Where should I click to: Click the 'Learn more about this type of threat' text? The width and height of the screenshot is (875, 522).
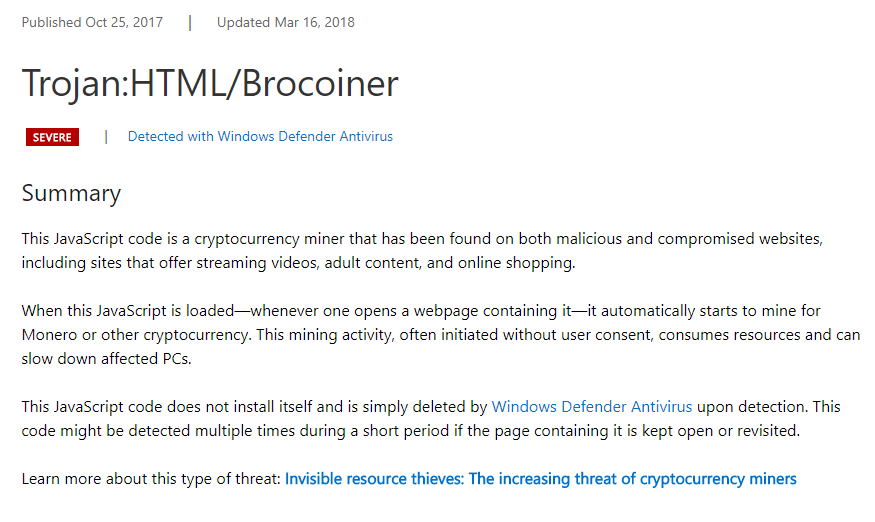151,479
